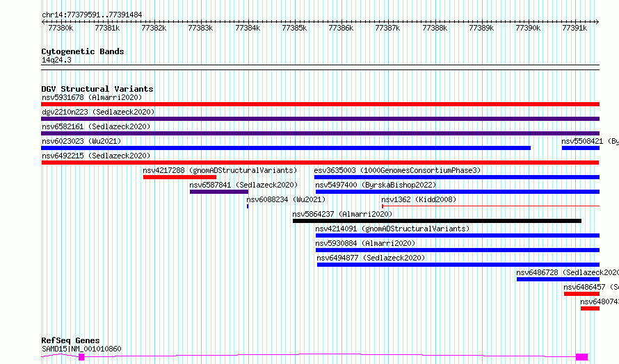This screenshot has width=619, height=364.
Task: Open the partially cut nsv648074 label
Action: click(600, 301)
